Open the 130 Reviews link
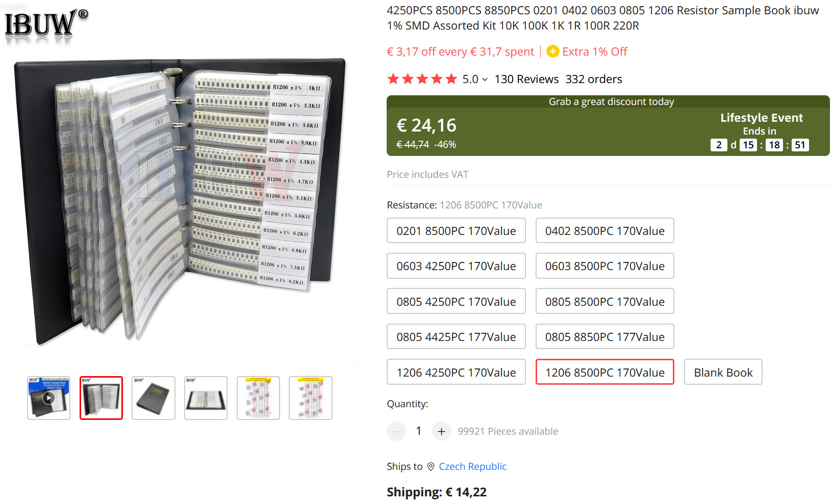 tap(526, 79)
